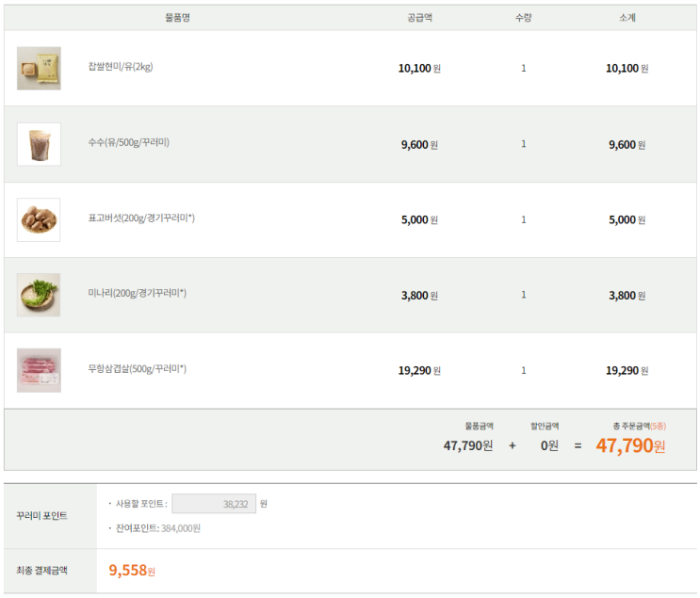Click the 수량 column header
Image resolution: width=700 pixels, height=598 pixels.
523,18
